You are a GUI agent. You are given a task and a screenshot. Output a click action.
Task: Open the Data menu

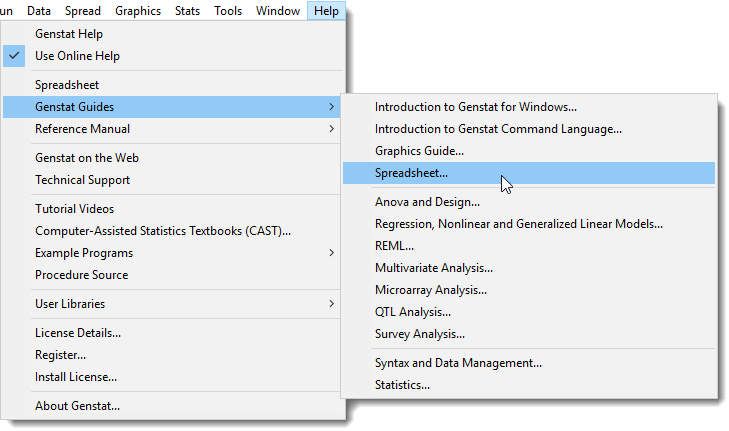coord(39,11)
